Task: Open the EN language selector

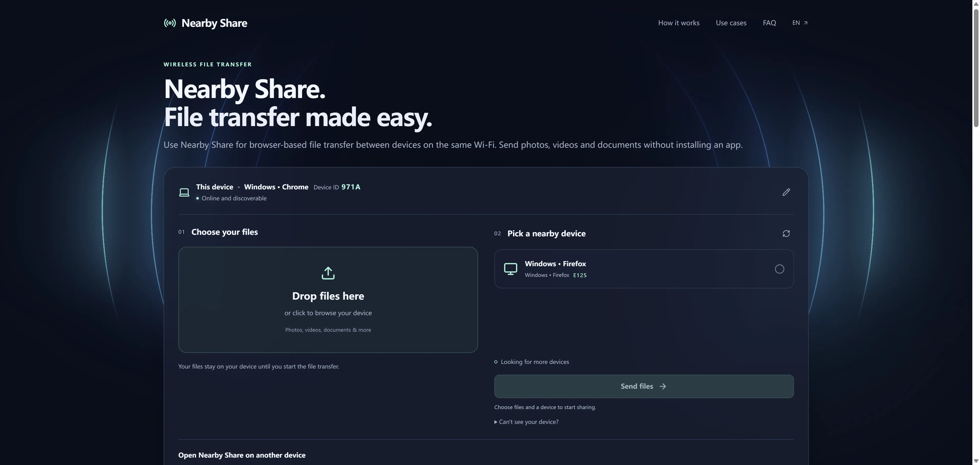Action: pyautogui.click(x=800, y=23)
